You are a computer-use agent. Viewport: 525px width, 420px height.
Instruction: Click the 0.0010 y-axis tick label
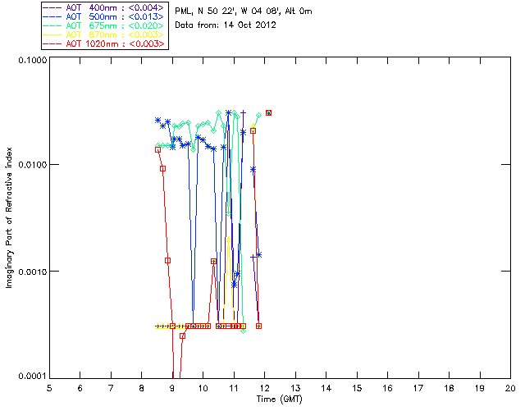32,272
